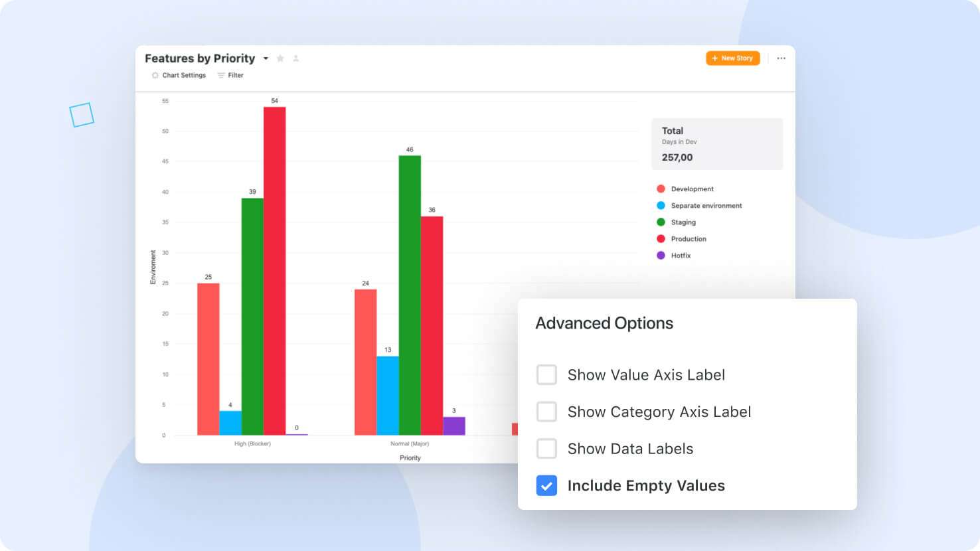The image size is (980, 551).
Task: Click the Development bar labeled 25
Action: tap(208, 359)
